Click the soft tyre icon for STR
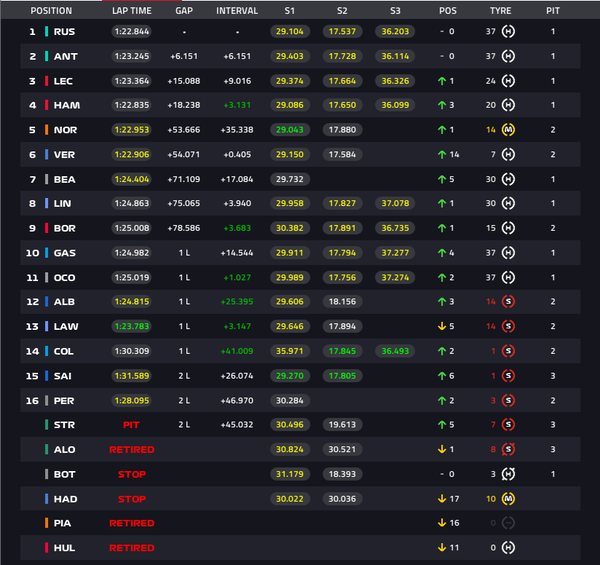The width and height of the screenshot is (600, 565). click(508, 425)
